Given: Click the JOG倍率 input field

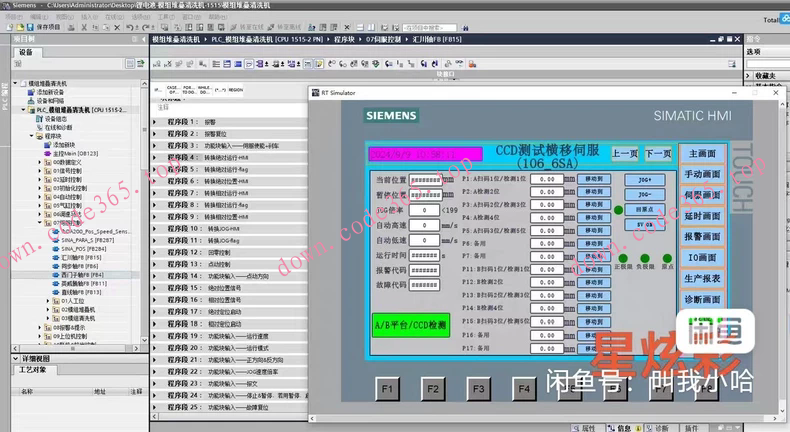Looking at the screenshot, I should click(424, 210).
